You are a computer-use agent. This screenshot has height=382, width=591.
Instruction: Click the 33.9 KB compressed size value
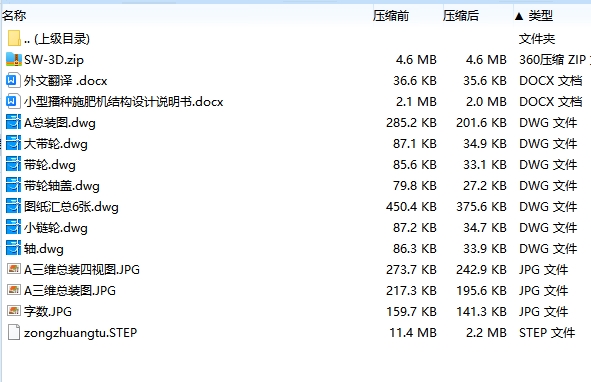click(485, 249)
